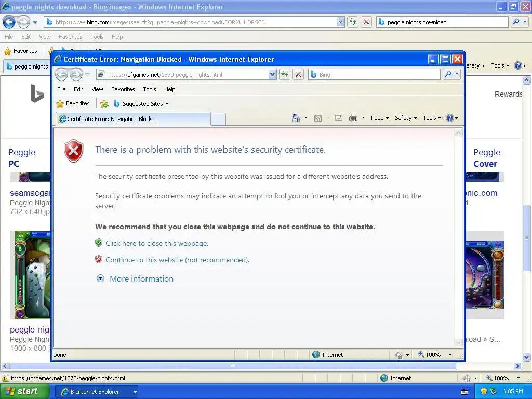Viewport: 532px width, 399px height.
Task: Click the Start button
Action: pos(25,392)
